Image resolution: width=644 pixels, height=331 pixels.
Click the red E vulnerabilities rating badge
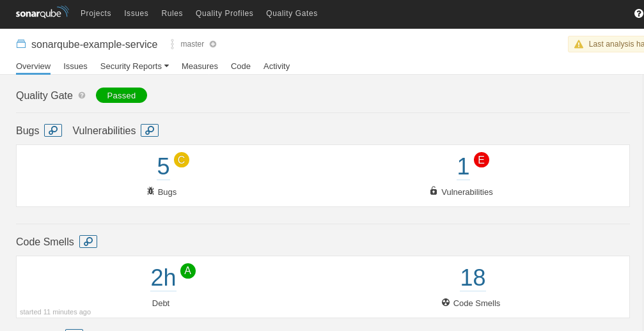click(482, 160)
